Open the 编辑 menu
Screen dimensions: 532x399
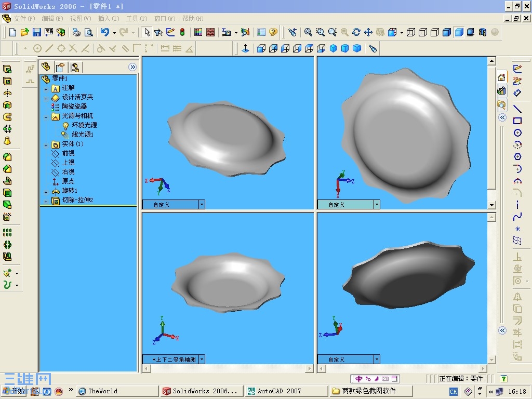pyautogui.click(x=52, y=18)
